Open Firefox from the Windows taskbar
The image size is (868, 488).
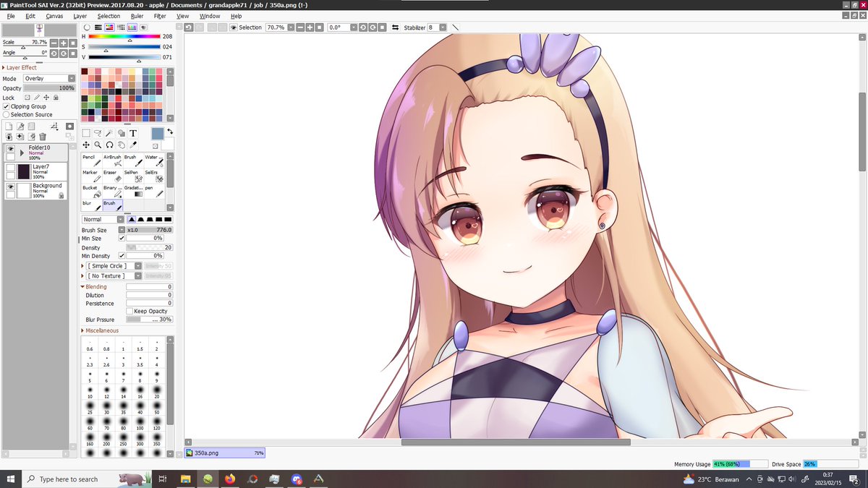coord(230,479)
